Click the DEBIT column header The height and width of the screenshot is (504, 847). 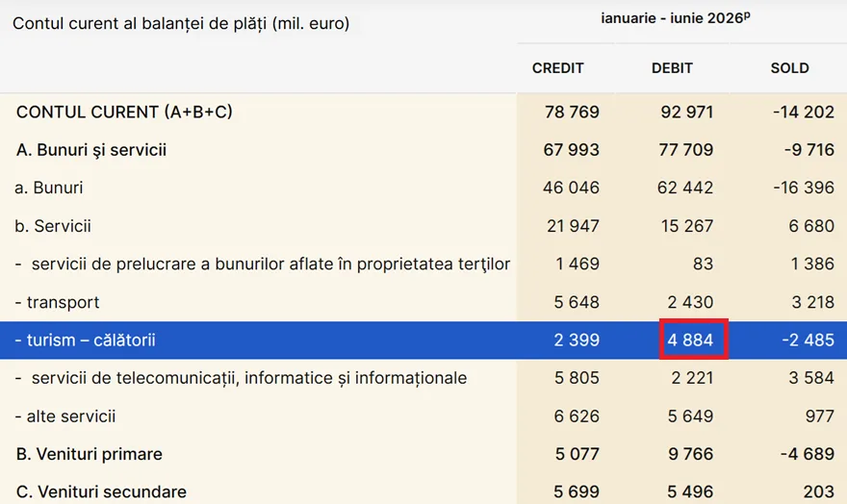672,68
